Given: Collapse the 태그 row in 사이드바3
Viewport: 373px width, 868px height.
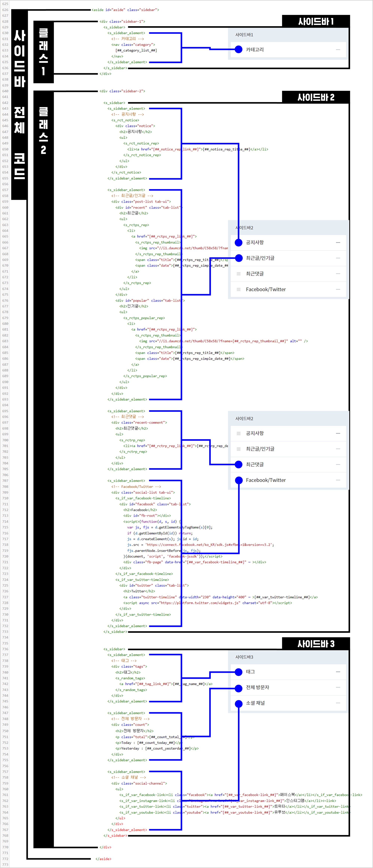Looking at the screenshot, I should [338, 672].
